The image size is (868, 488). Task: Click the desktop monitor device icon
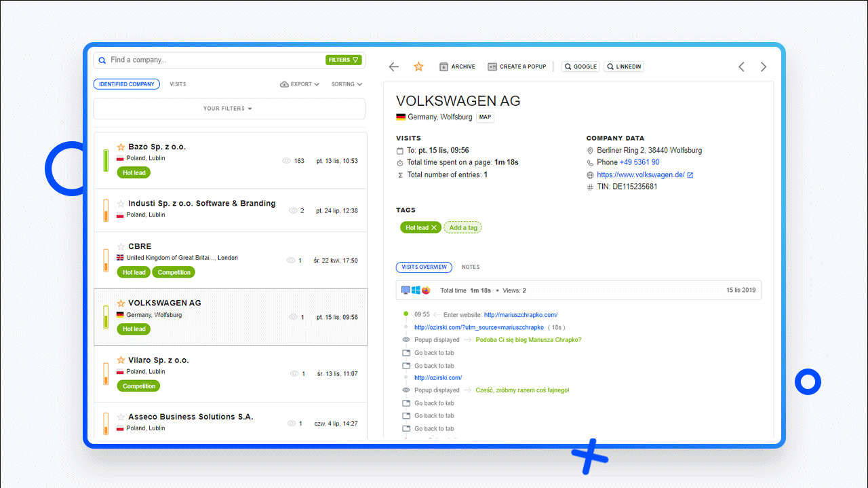point(406,290)
